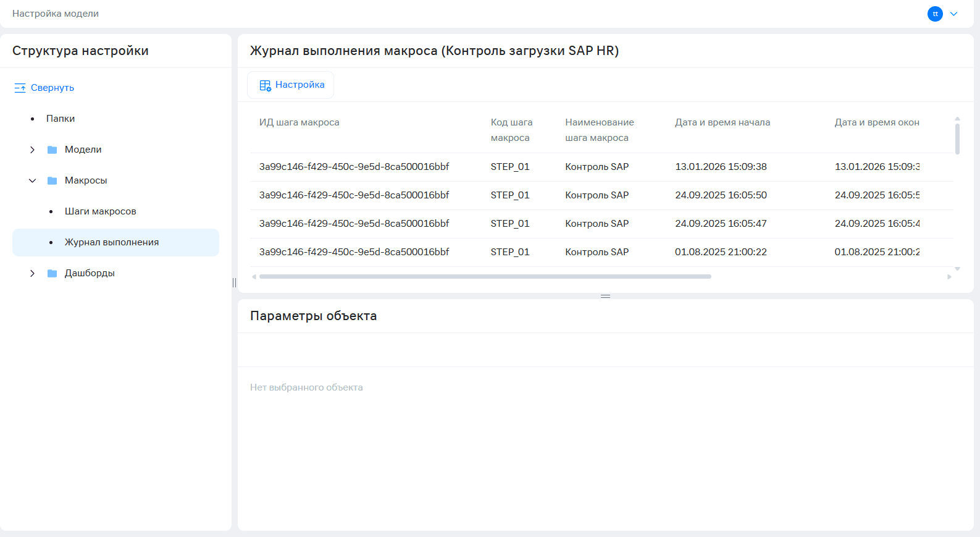Screen dimensions: 980x537
Task: Select Папки in the structure tree
Action: point(61,119)
